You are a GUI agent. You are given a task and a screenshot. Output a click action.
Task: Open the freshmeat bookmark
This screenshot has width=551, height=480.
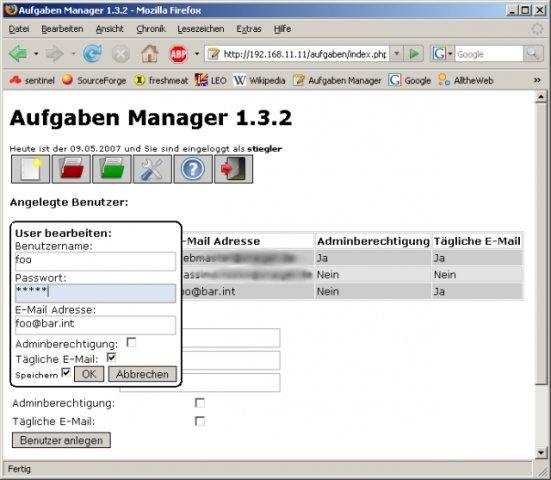point(161,80)
